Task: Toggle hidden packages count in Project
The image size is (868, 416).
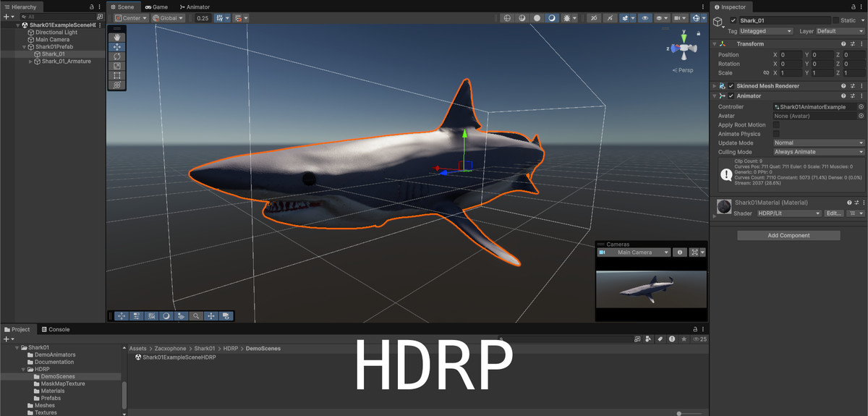Action: coord(699,339)
